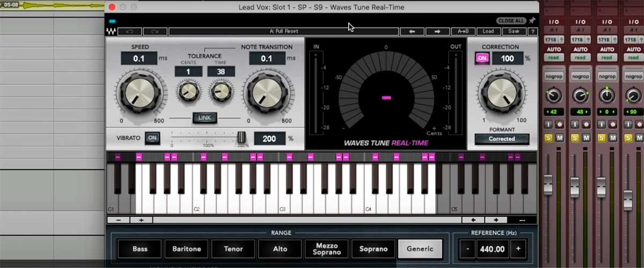Select the Generic range button

tap(420, 249)
